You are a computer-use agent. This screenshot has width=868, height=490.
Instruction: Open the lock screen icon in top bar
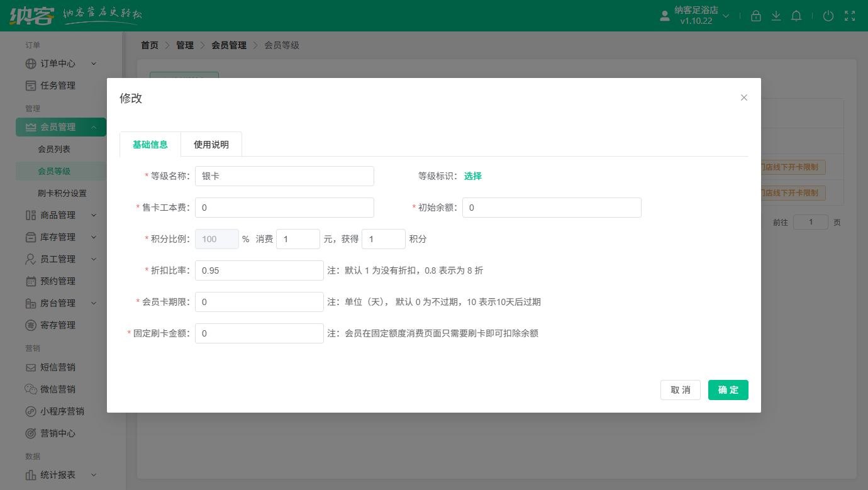tap(755, 16)
